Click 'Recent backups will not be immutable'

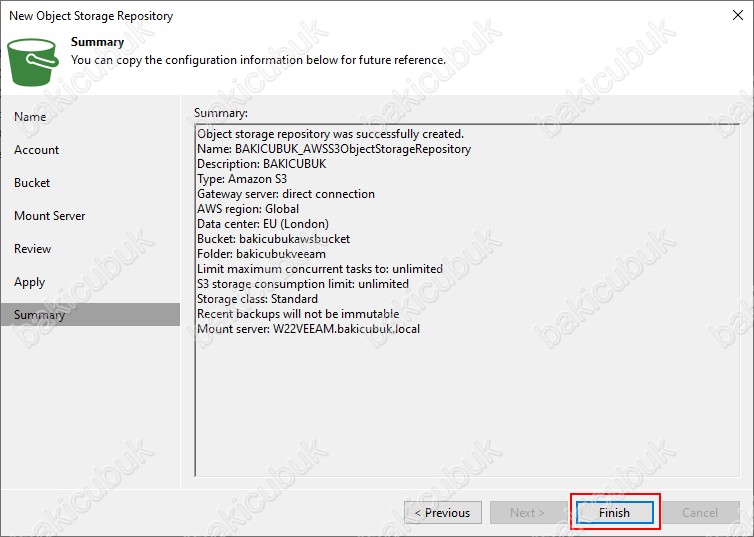tap(298, 314)
